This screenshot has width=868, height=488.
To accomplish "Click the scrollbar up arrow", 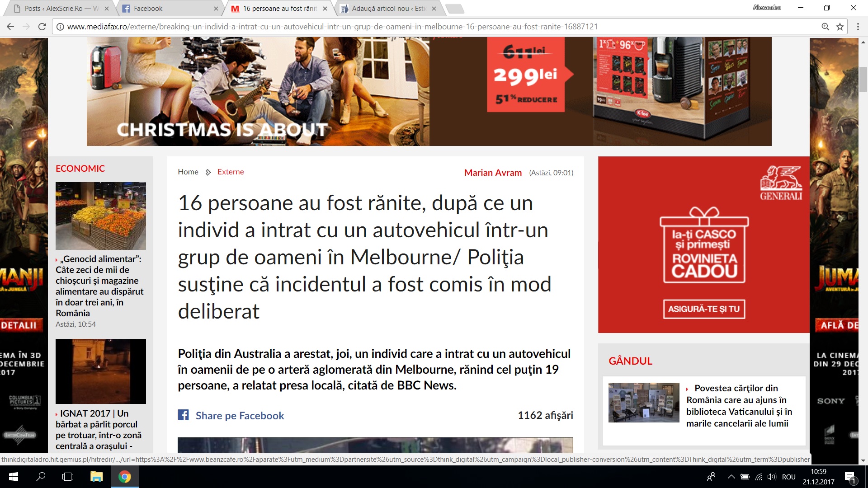I will pos(863,42).
